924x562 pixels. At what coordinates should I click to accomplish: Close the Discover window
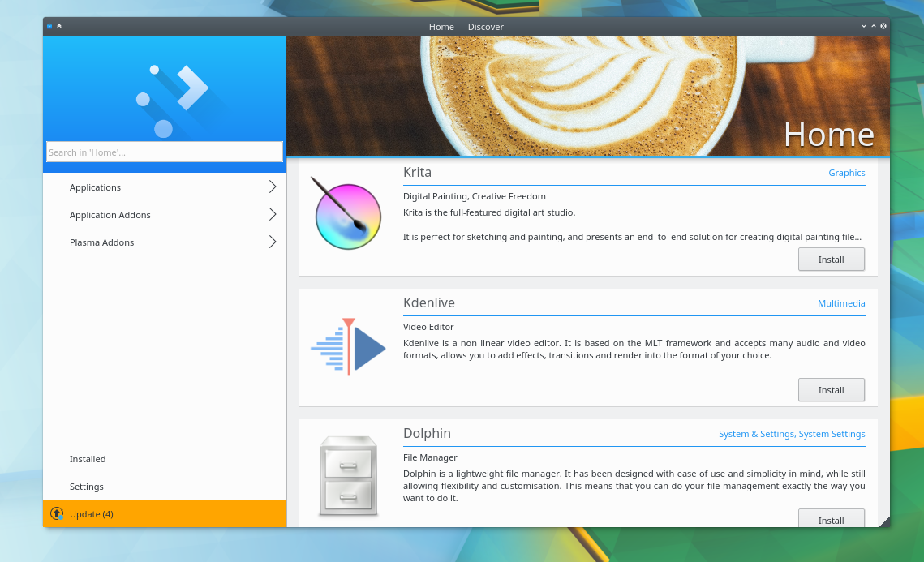pyautogui.click(x=883, y=26)
